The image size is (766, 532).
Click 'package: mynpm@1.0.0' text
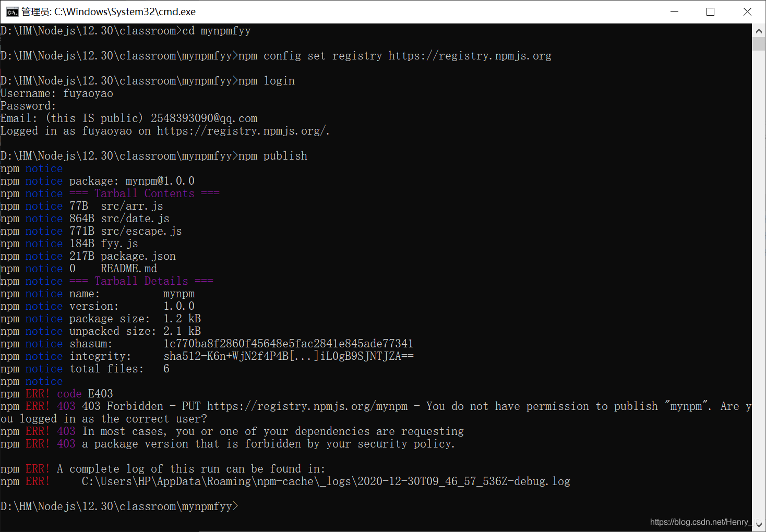(x=132, y=181)
